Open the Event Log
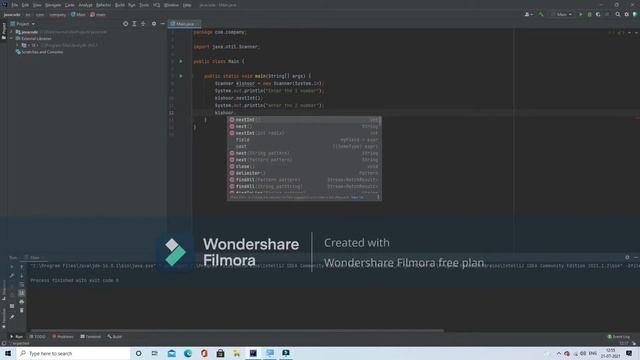Screen dimensions: 640x360 [x=619, y=337]
